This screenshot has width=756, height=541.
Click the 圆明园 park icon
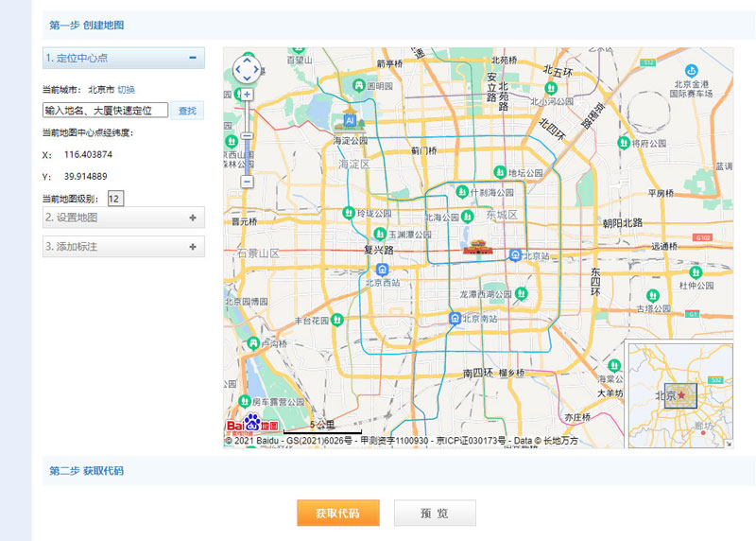pos(358,86)
